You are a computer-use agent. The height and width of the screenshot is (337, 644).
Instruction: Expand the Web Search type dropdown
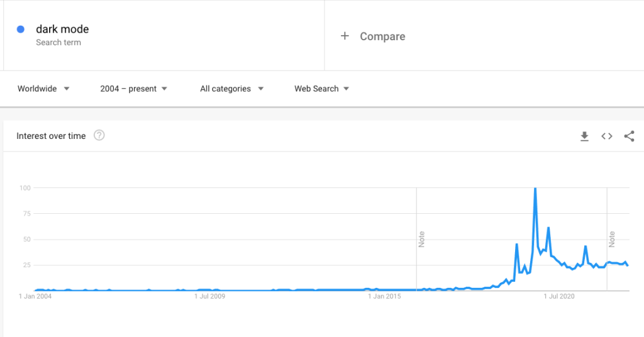pos(321,89)
